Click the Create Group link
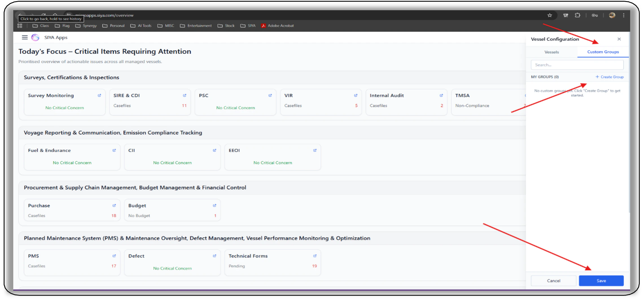The width and height of the screenshot is (644, 301). (x=609, y=77)
